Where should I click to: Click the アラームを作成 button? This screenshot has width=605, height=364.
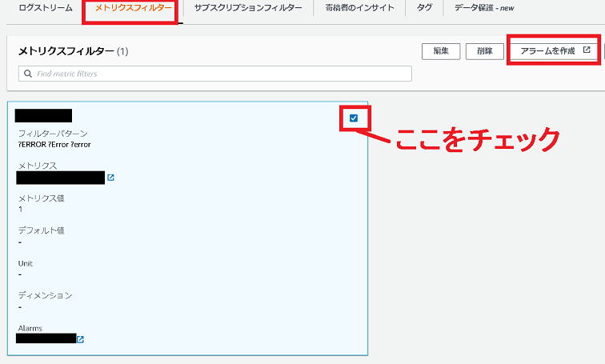coord(554,50)
